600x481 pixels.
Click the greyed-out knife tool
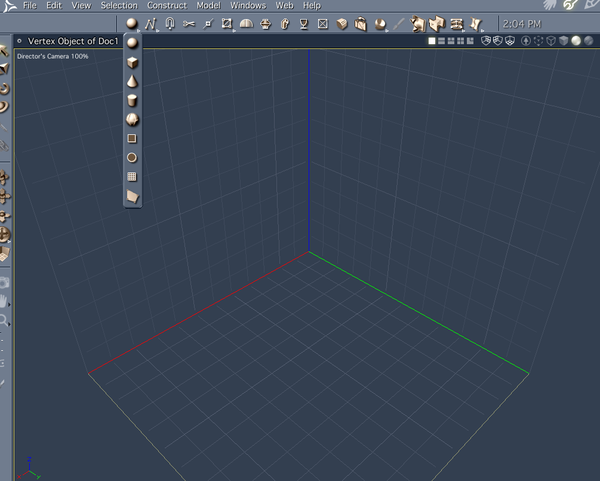pos(399,24)
